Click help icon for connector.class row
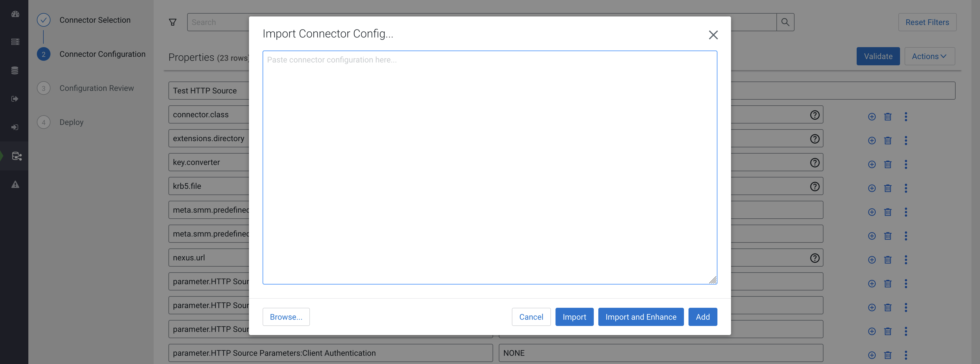This screenshot has width=980, height=364. point(814,115)
